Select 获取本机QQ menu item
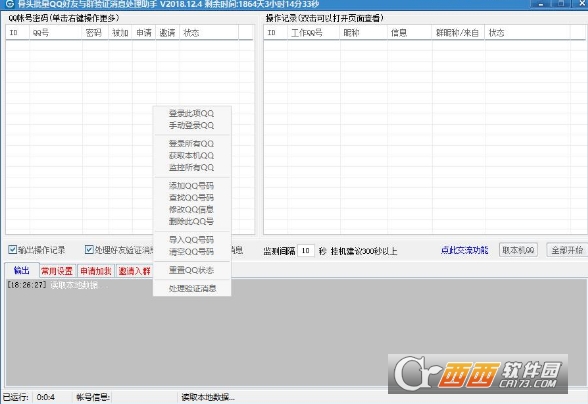The height and width of the screenshot is (404, 588). point(191,155)
